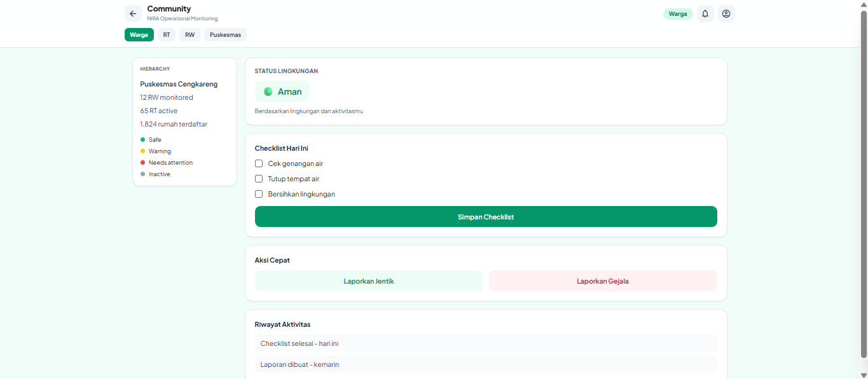Image resolution: width=868 pixels, height=379 pixels.
Task: Switch to the Puskesmas tab
Action: tap(225, 35)
